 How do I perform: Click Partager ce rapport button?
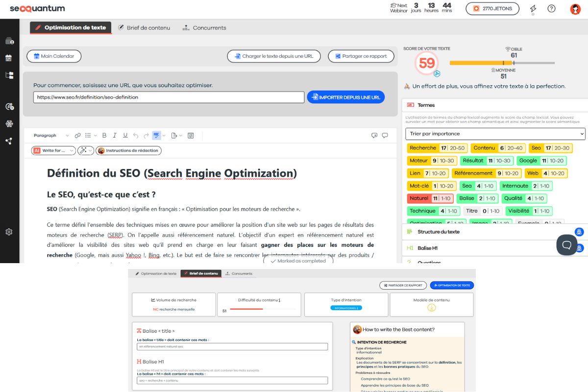(x=361, y=56)
